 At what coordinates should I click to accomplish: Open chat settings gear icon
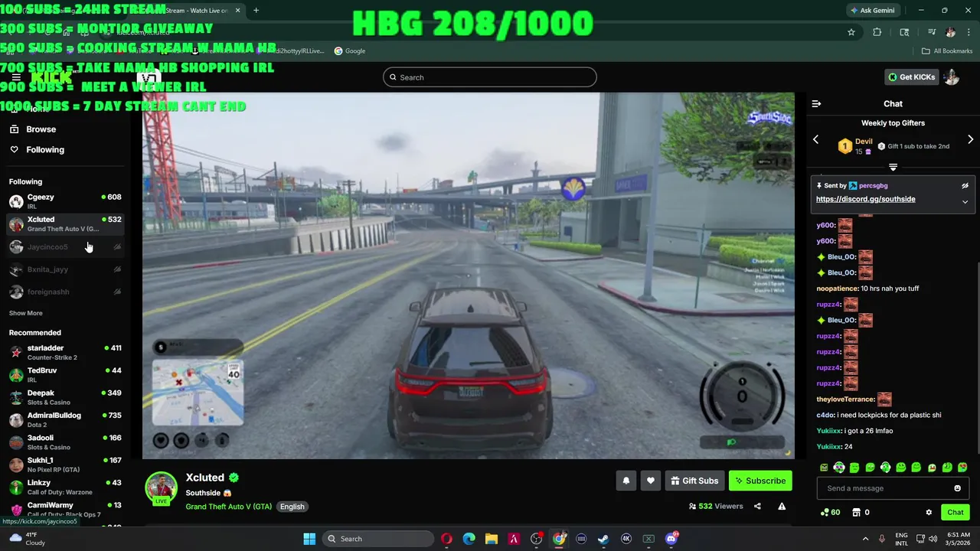(x=929, y=512)
